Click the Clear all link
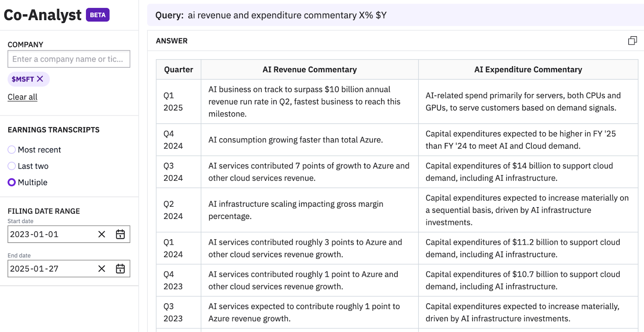The image size is (644, 332). point(23,97)
